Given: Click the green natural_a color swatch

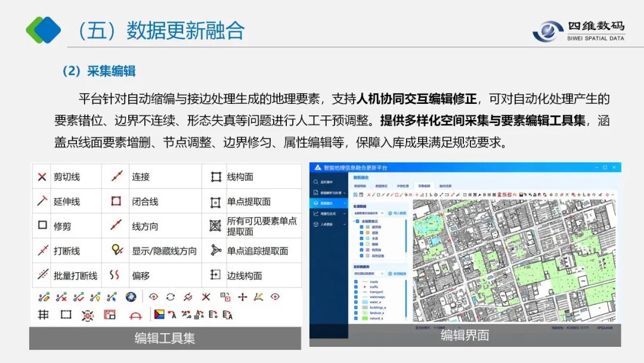Looking at the screenshot, I should [365, 318].
